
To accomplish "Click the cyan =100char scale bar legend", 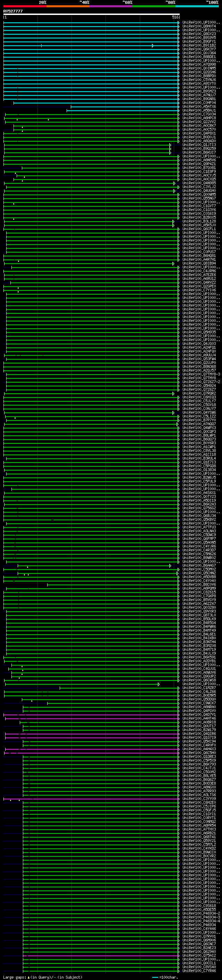I will pyautogui.click(x=155, y=977).
